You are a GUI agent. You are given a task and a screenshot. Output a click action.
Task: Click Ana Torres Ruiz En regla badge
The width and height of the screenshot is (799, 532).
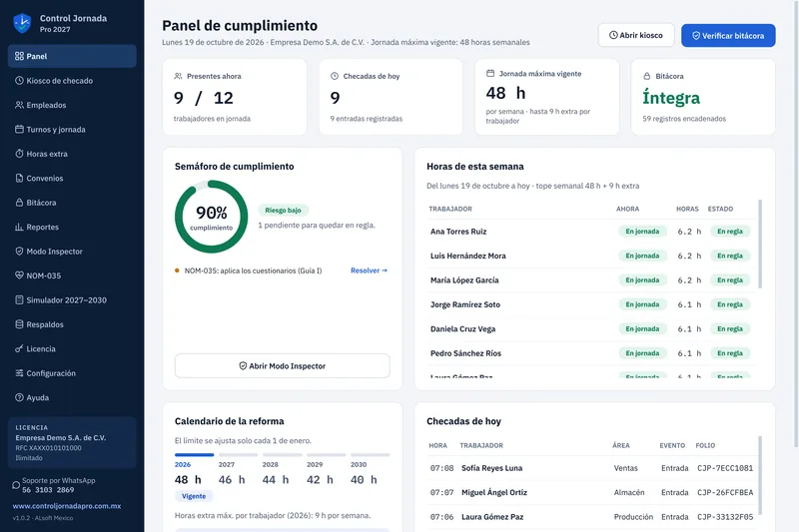pyautogui.click(x=730, y=232)
